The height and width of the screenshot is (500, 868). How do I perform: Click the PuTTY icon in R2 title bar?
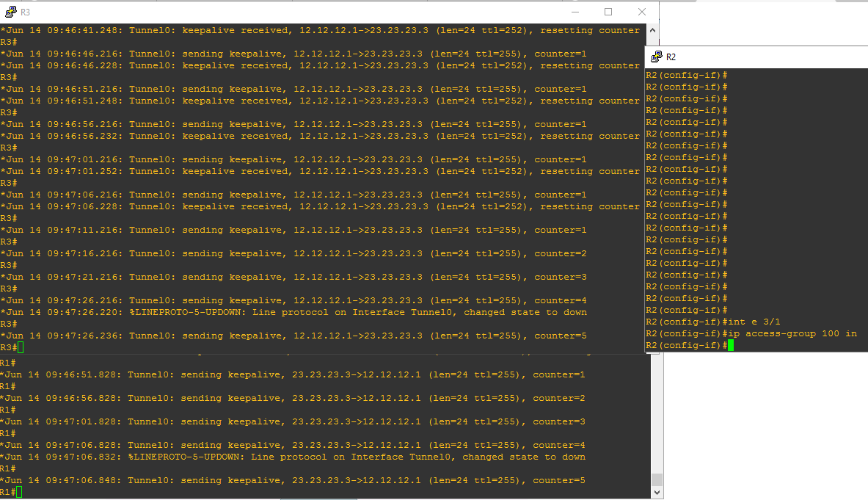tap(656, 57)
